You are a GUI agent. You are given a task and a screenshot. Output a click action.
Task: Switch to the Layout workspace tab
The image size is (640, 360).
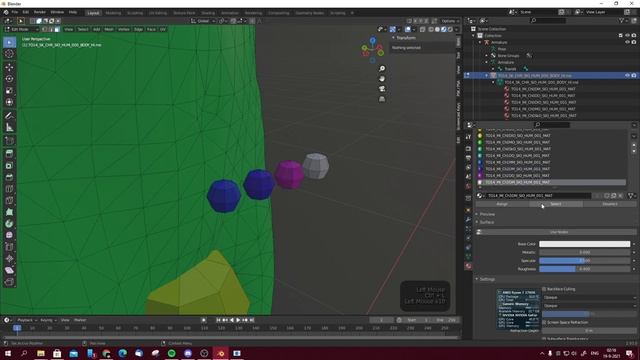click(x=93, y=13)
